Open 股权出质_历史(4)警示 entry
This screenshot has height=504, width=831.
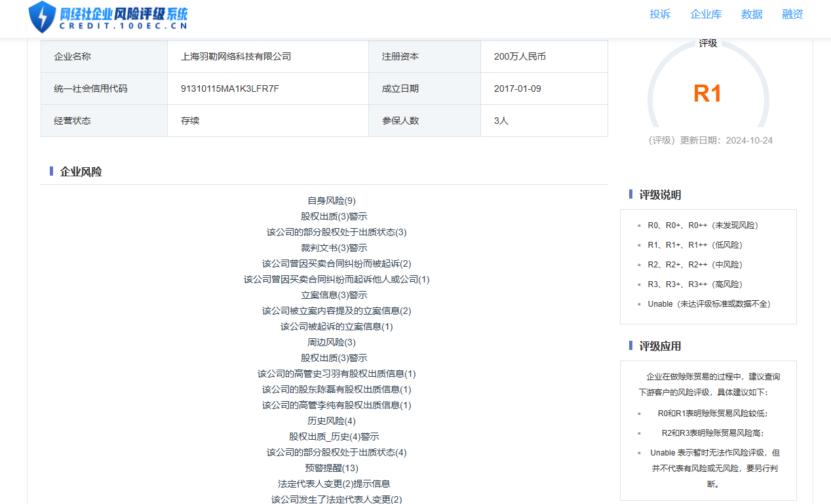[x=334, y=436]
